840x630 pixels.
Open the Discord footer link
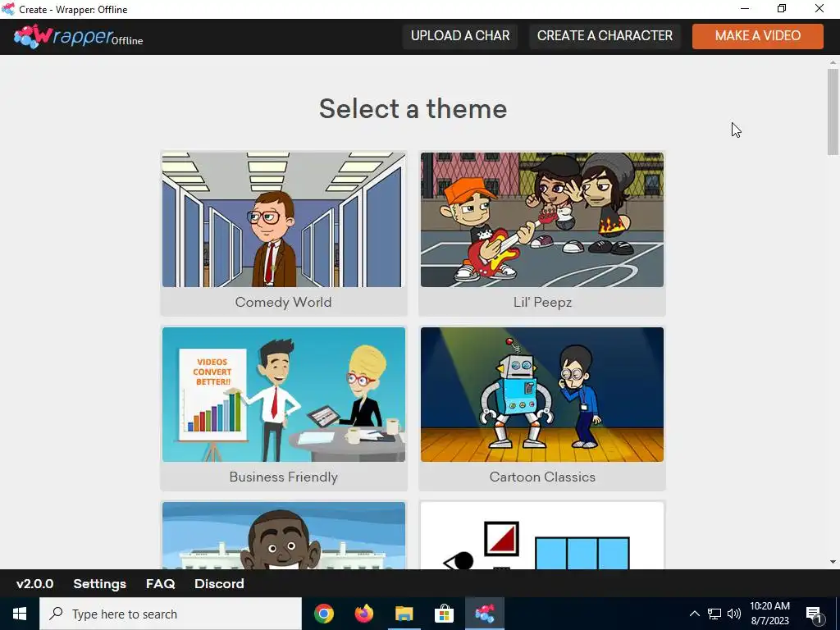click(x=219, y=584)
